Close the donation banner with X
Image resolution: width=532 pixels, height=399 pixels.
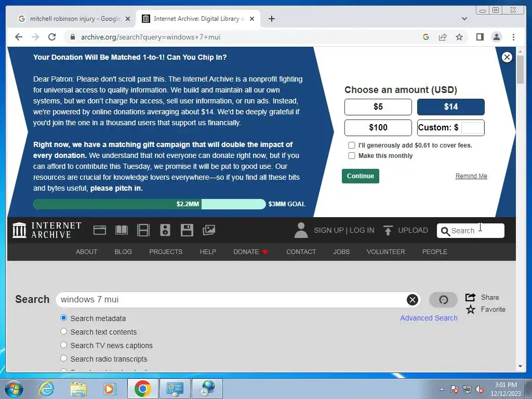(507, 57)
